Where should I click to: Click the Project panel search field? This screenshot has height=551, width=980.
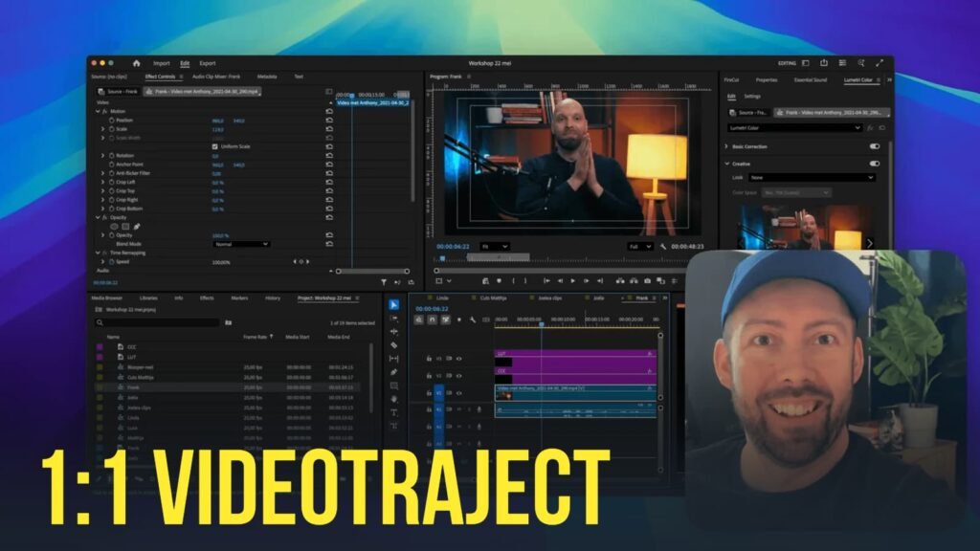pos(157,322)
